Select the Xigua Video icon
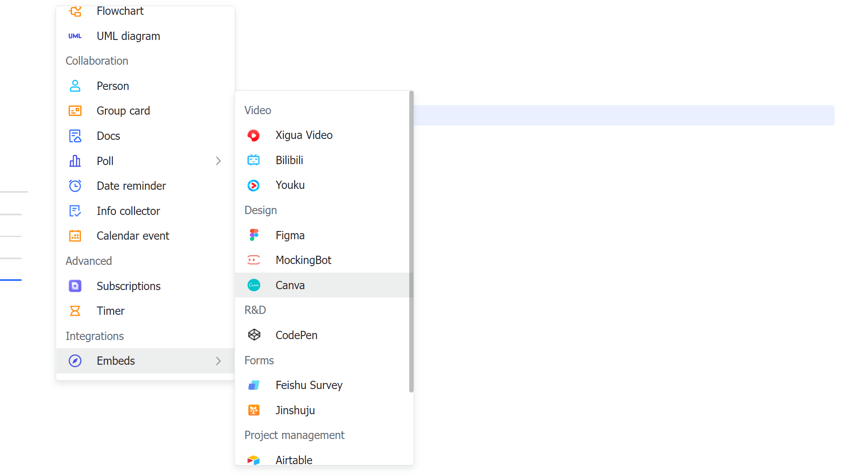868x475 pixels. coord(254,135)
